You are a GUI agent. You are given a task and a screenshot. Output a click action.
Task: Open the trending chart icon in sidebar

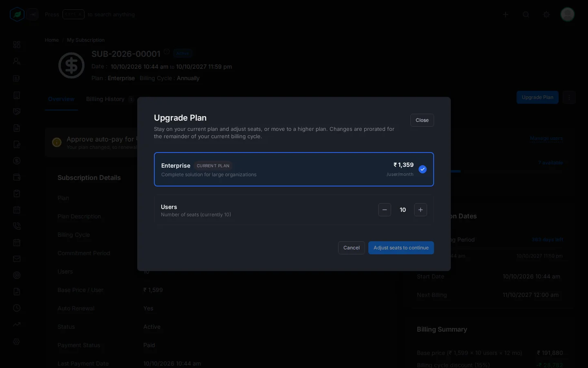17,324
